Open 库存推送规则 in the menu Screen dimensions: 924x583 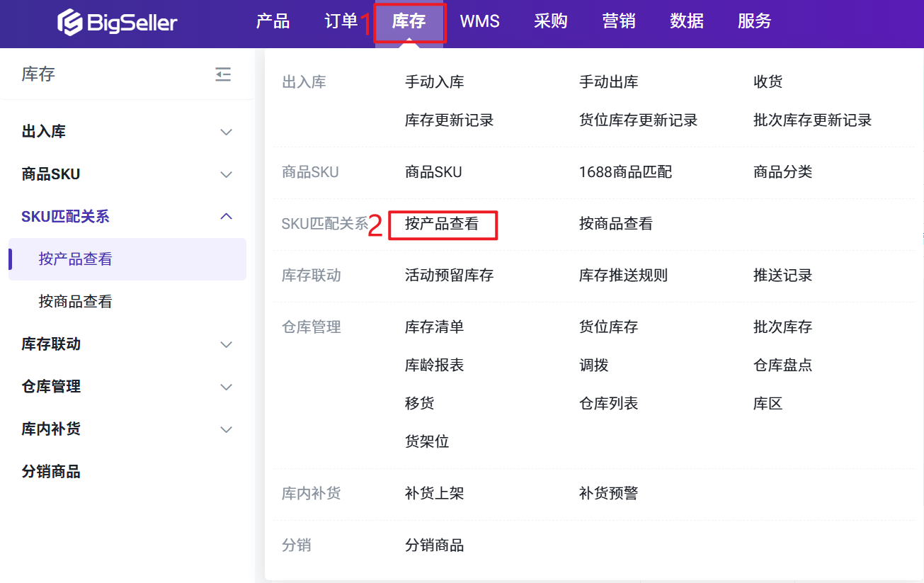click(623, 276)
